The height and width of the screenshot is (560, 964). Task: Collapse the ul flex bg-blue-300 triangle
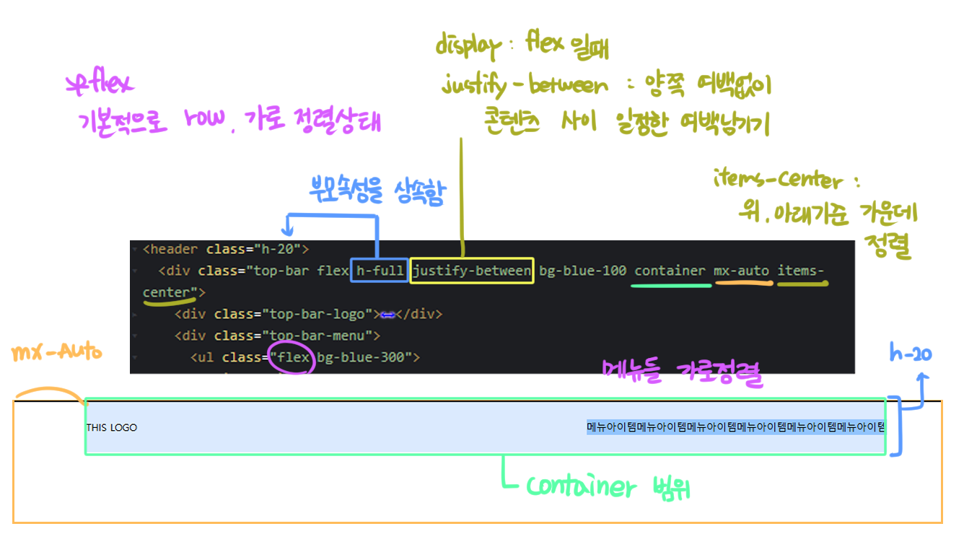click(134, 357)
